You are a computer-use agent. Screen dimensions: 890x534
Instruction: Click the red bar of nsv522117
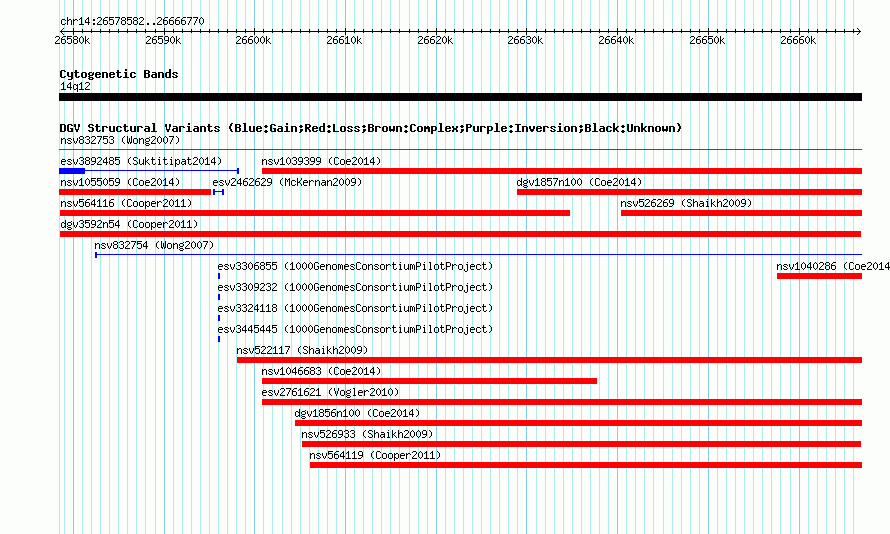click(x=549, y=360)
